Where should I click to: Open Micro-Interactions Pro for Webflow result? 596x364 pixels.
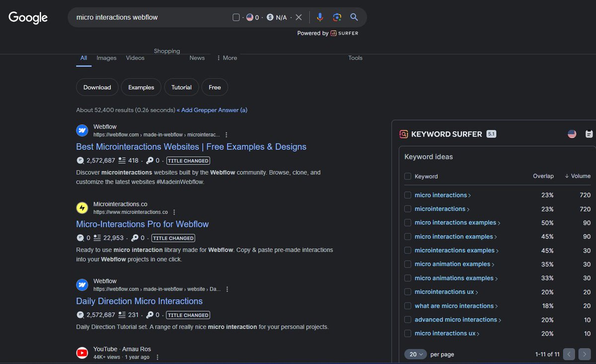pos(143,224)
